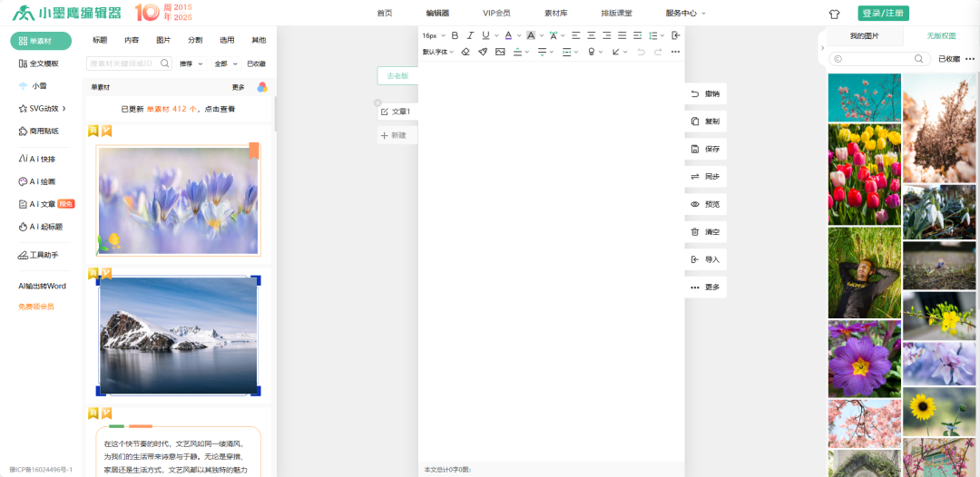Click the 登录/注册 button

883,14
